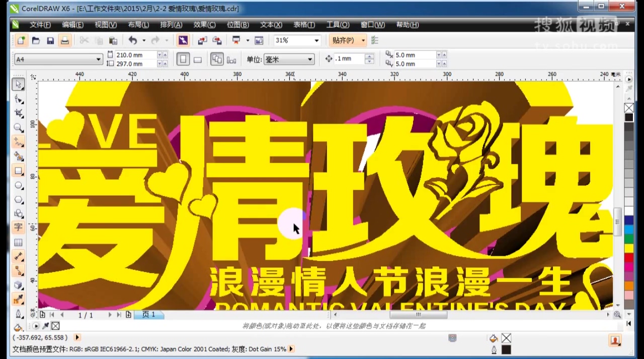Screen dimensions: 644x359
Task: Open the 效果 menu
Action: (203, 24)
